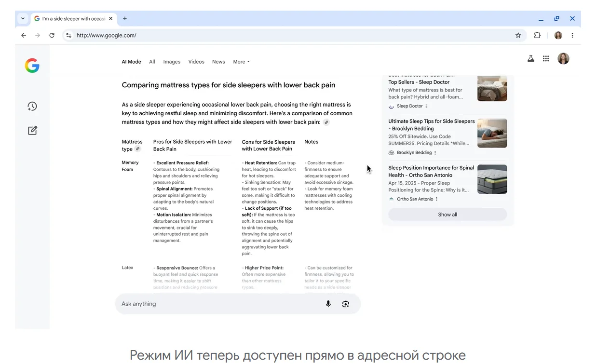The image size is (597, 364).
Task: Open options menu beside Sleep Doctor source
Action: 426,106
